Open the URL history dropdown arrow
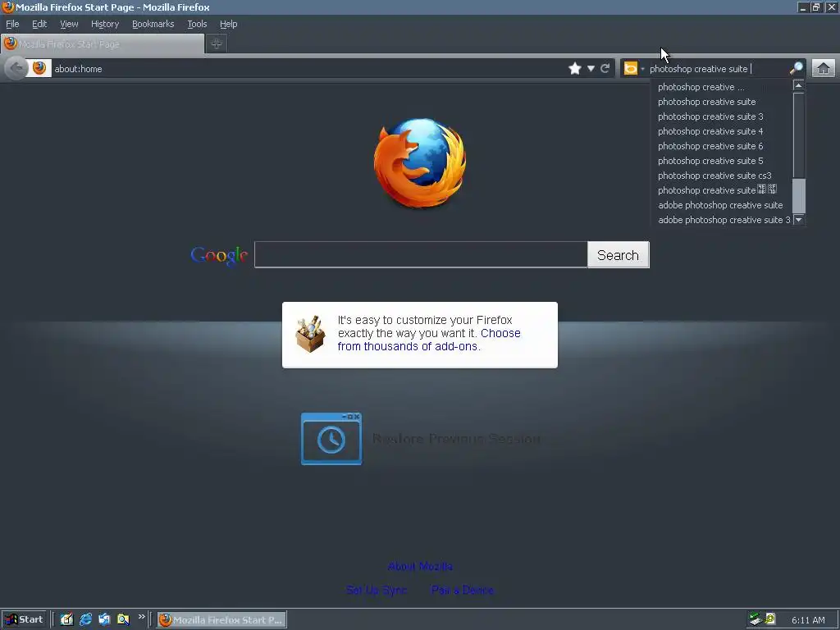840x630 pixels. [x=591, y=68]
